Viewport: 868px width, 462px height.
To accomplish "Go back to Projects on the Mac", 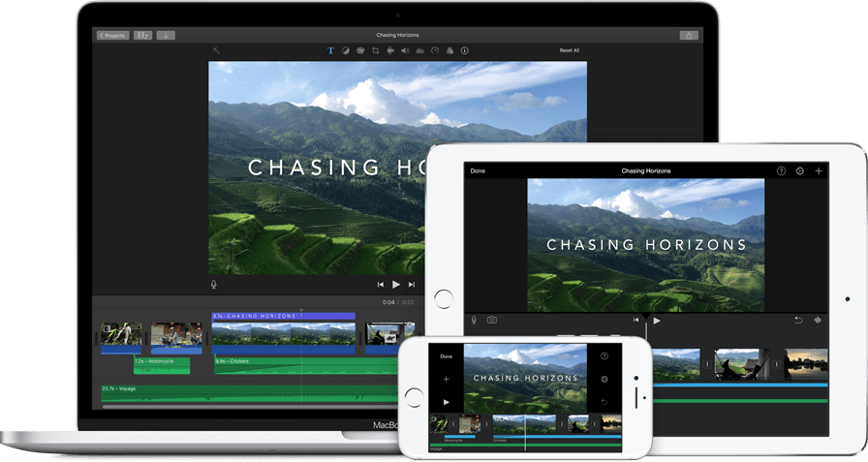I will pos(111,35).
